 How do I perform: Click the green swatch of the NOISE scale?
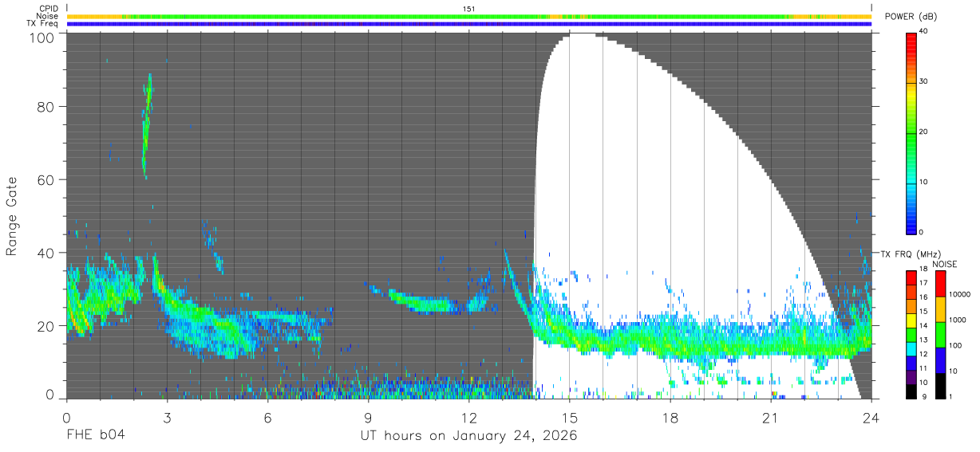[941, 335]
